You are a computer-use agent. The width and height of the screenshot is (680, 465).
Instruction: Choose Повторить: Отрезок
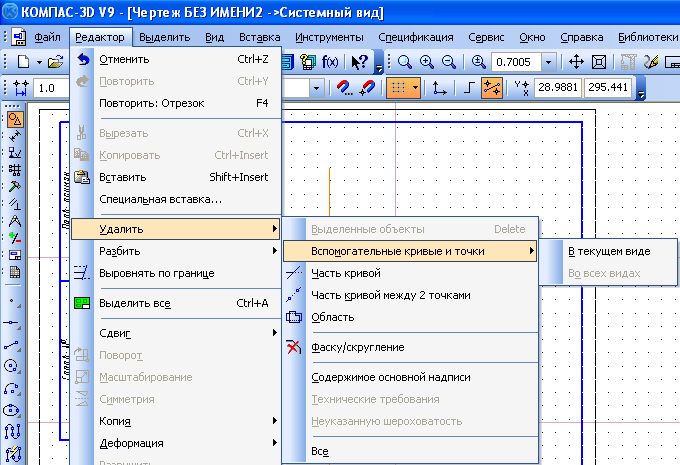(176, 103)
